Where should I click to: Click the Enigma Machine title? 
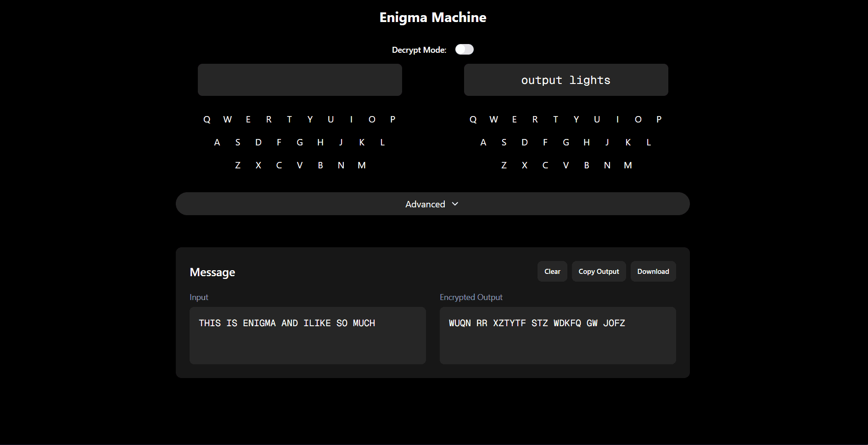coord(433,17)
